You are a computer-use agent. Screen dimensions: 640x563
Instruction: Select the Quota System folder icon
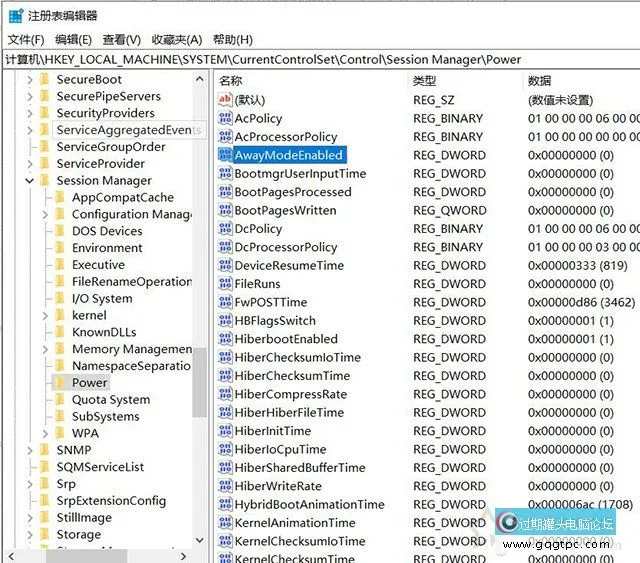coord(60,399)
